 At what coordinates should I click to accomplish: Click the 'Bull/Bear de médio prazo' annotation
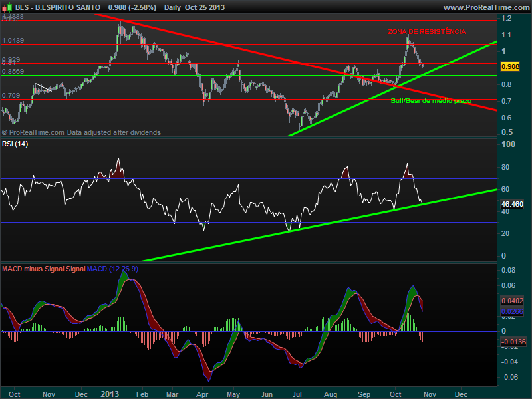click(431, 101)
